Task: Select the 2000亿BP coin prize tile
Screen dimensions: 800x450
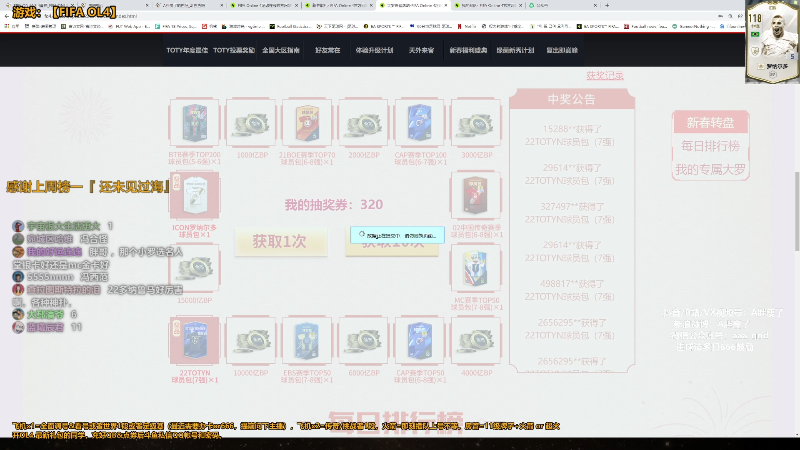Action: pos(363,123)
